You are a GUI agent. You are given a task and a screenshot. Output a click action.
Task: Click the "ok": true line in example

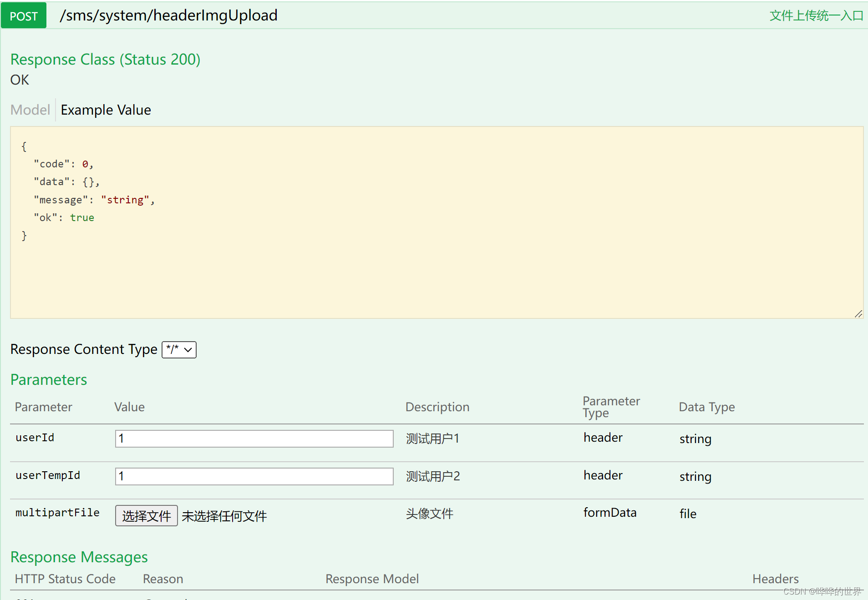click(x=64, y=217)
